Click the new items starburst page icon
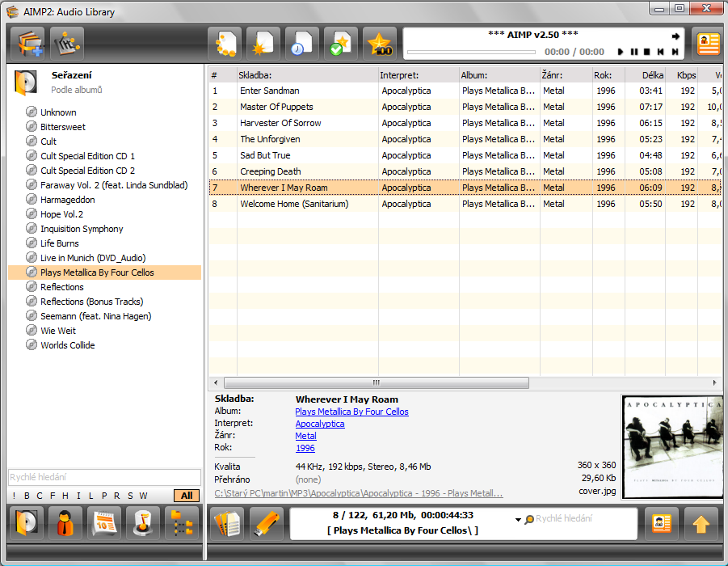Viewport: 728px width, 566px height. (263, 43)
